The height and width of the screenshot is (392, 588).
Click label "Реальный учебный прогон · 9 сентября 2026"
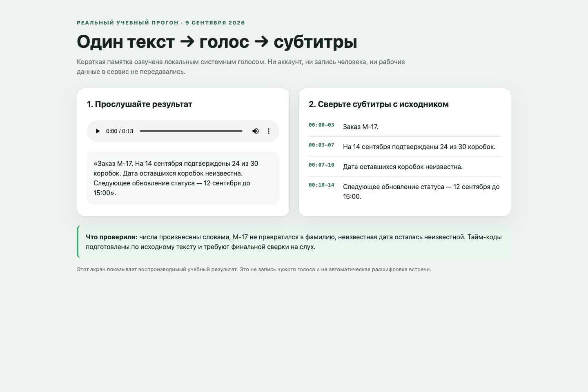tap(161, 23)
